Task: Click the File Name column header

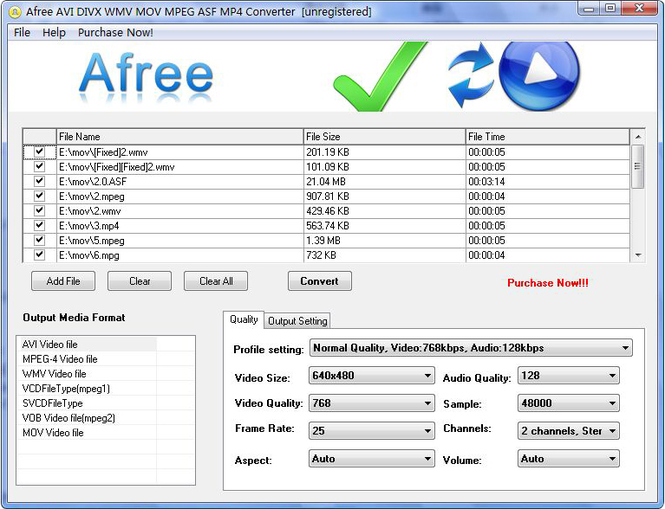Action: (180, 137)
